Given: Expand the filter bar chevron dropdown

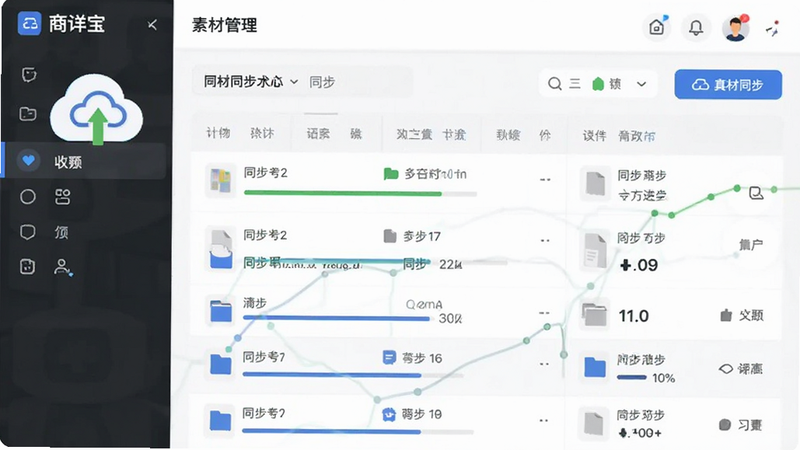Looking at the screenshot, I should click(x=642, y=84).
